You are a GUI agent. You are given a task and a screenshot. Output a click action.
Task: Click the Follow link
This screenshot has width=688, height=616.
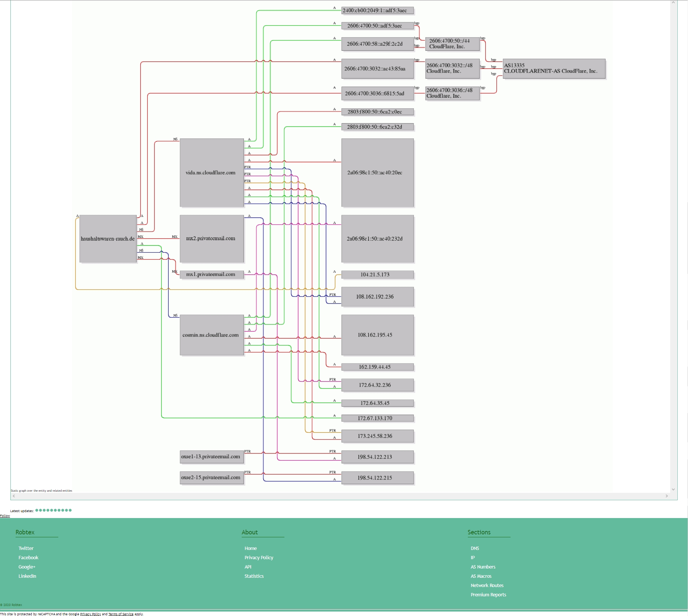(5, 516)
